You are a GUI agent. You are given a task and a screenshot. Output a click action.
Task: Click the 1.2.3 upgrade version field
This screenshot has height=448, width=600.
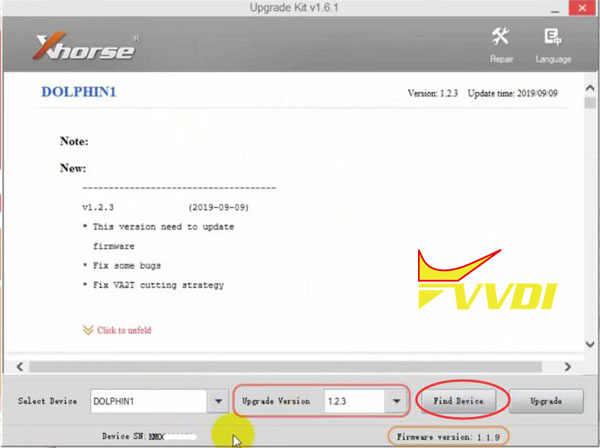click(x=354, y=401)
